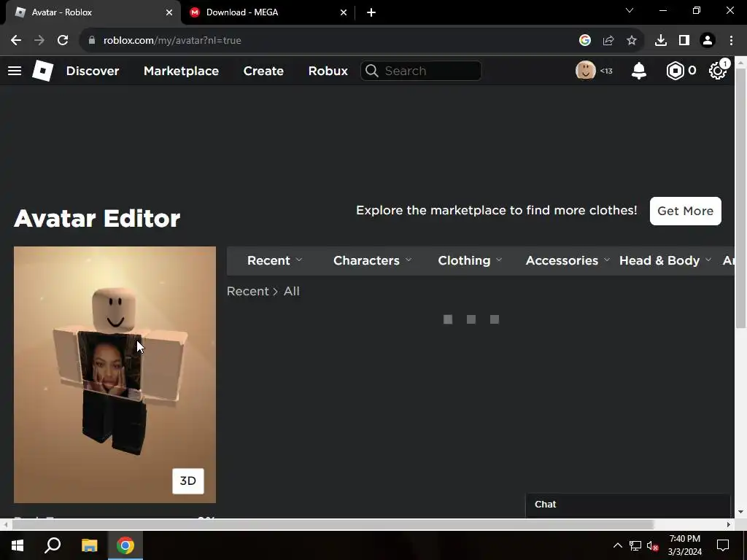Open the Roblox settings gear
The width and height of the screenshot is (747, 560).
718,71
